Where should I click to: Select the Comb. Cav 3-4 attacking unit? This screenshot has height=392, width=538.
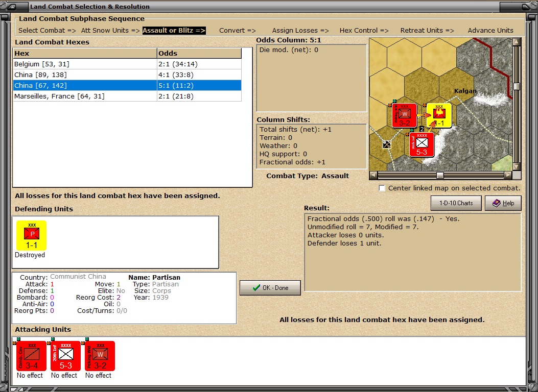pos(31,356)
